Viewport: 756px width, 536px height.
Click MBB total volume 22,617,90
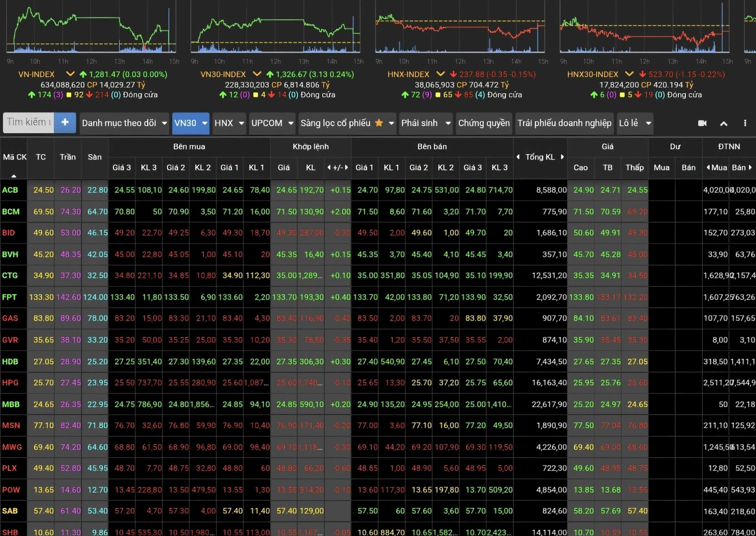click(549, 404)
